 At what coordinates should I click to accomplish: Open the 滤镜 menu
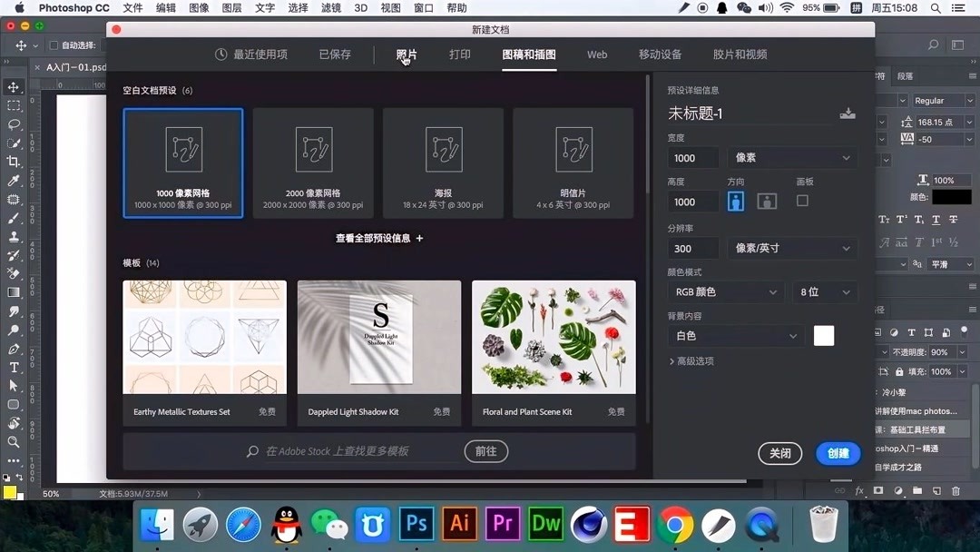329,8
